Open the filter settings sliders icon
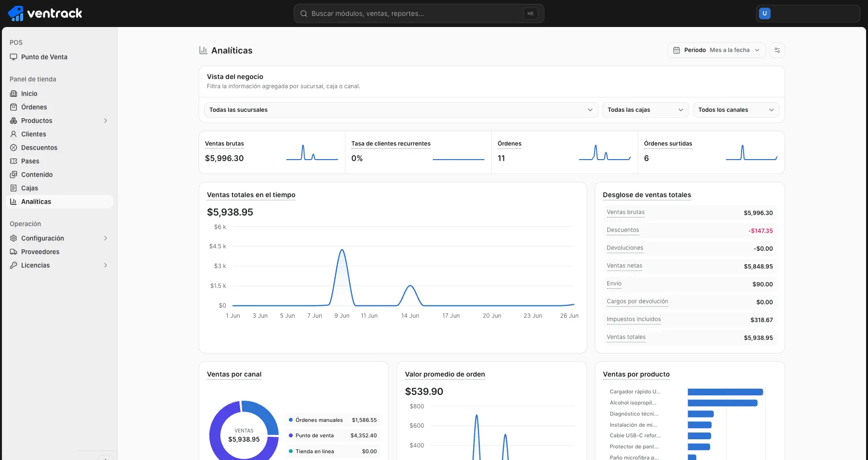 pyautogui.click(x=777, y=50)
